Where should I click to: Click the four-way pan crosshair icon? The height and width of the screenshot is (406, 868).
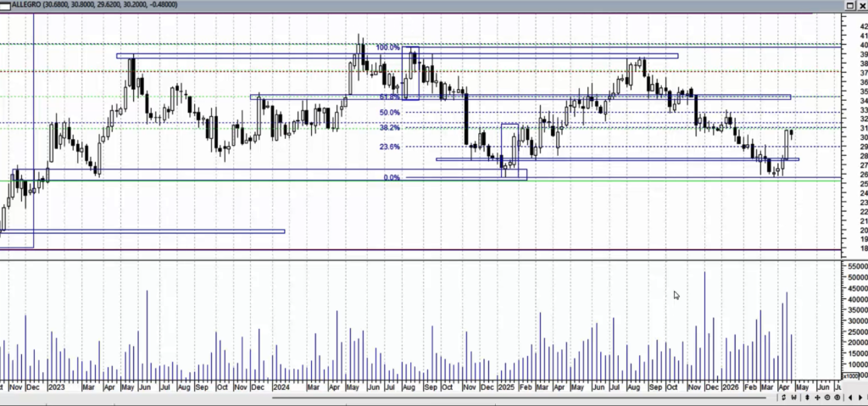[x=815, y=397]
